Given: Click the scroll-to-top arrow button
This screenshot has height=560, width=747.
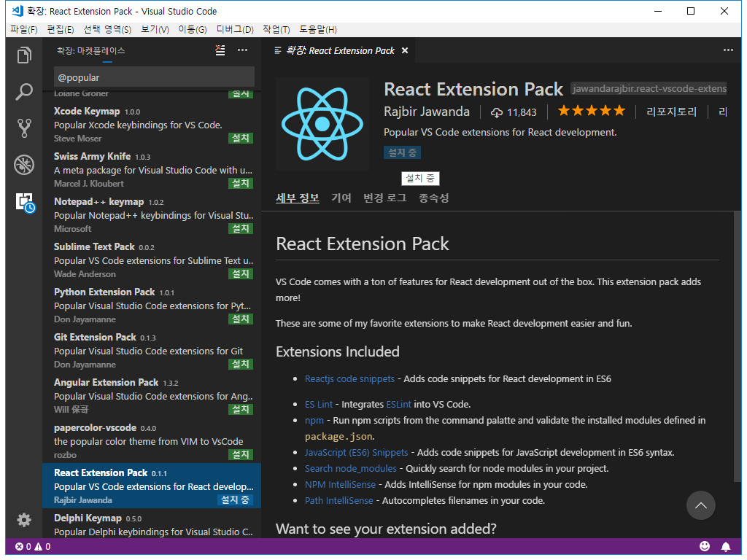Looking at the screenshot, I should tap(700, 505).
